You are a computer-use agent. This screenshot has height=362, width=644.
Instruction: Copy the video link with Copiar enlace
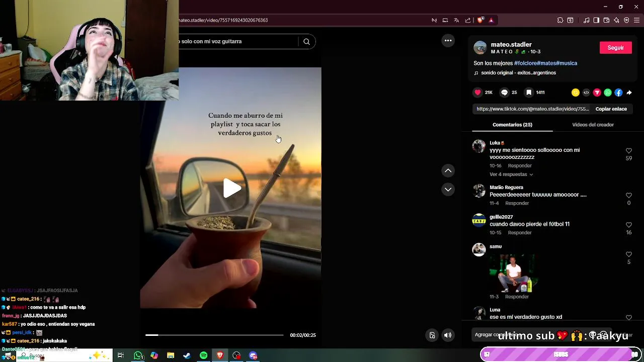click(611, 109)
